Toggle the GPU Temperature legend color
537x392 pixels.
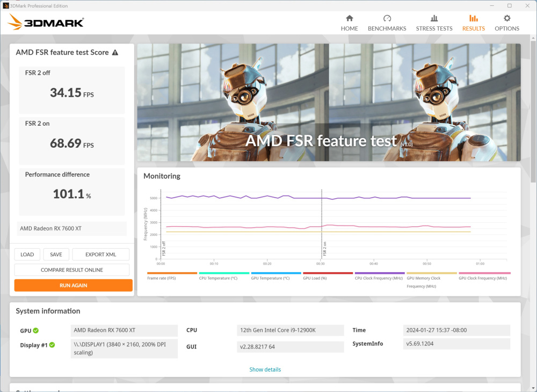[276, 273]
